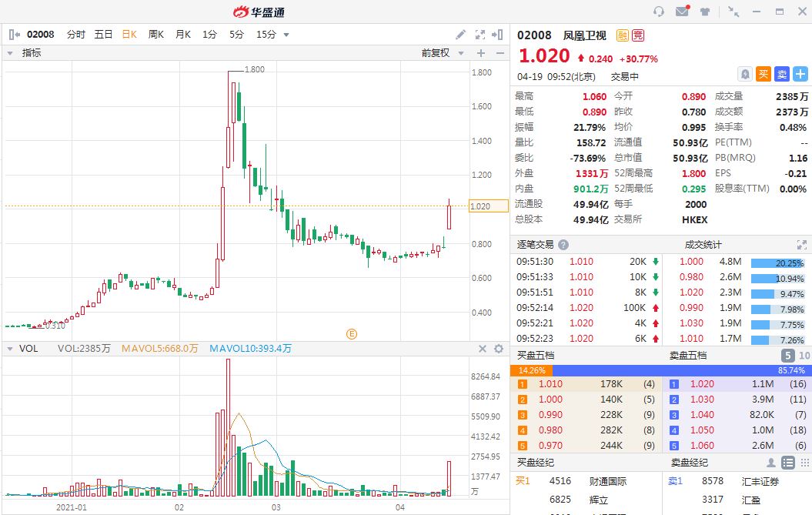Collapse the VOL panel triangle
812x515 pixels.
10,349
